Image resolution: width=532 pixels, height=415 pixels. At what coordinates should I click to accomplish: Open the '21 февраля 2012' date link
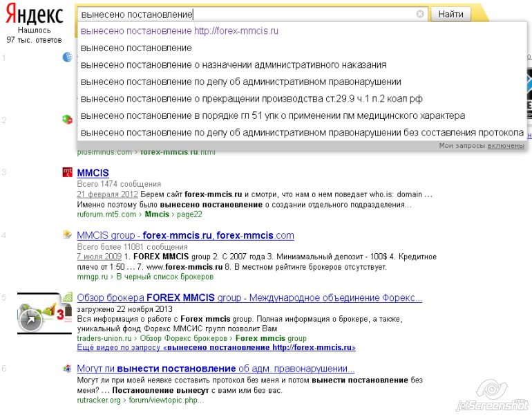(x=108, y=194)
